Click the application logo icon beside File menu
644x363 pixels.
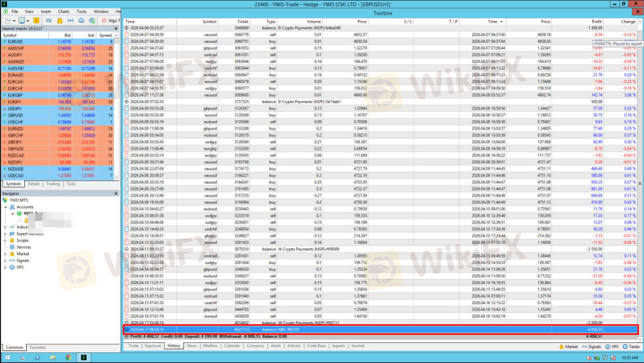[x=5, y=11]
